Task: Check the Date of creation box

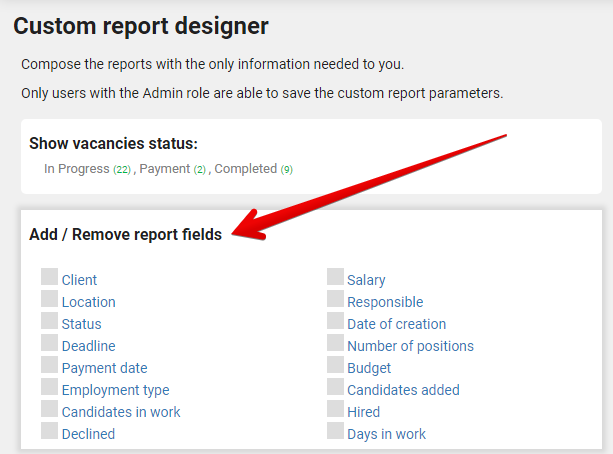Action: coord(335,321)
